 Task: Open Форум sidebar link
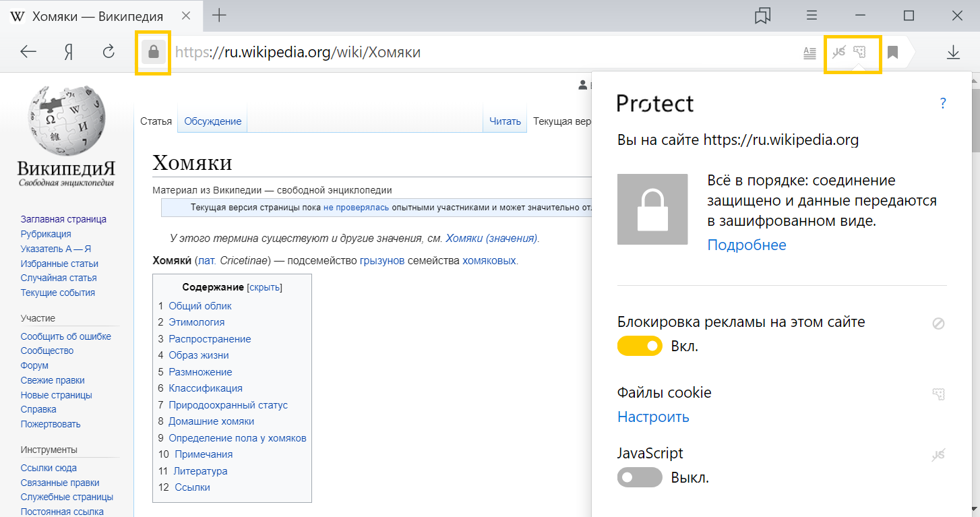tap(34, 365)
